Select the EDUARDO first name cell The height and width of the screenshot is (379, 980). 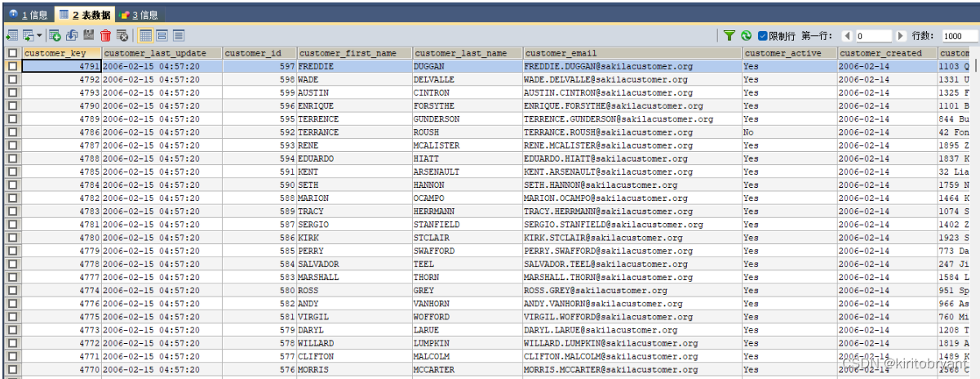pyautogui.click(x=354, y=158)
